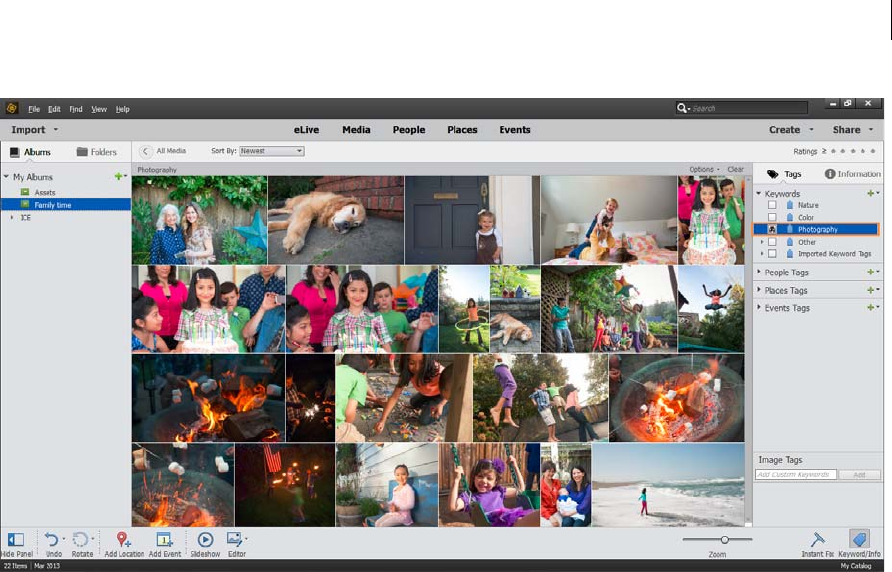Open the Find menu
The width and height of the screenshot is (892, 572).
76,109
